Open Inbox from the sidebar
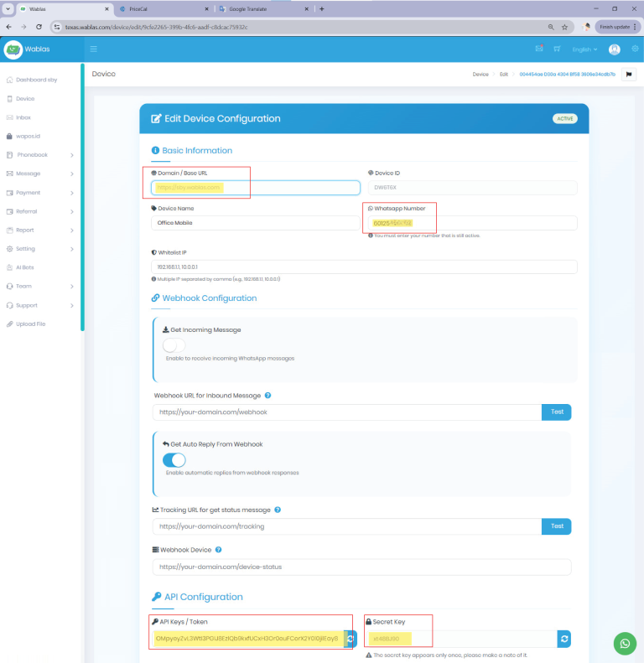Screen dimensions: 644x663 [23, 117]
